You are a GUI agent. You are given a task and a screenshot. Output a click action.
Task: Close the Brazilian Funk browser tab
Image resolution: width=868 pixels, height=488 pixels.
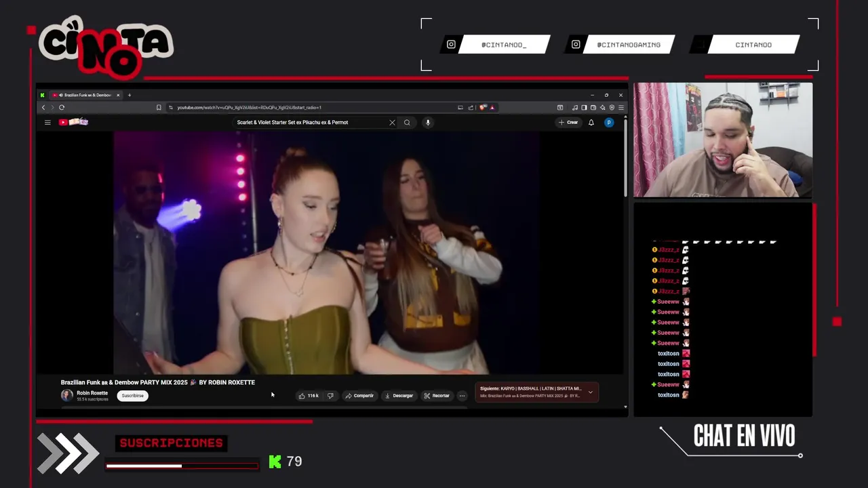118,95
